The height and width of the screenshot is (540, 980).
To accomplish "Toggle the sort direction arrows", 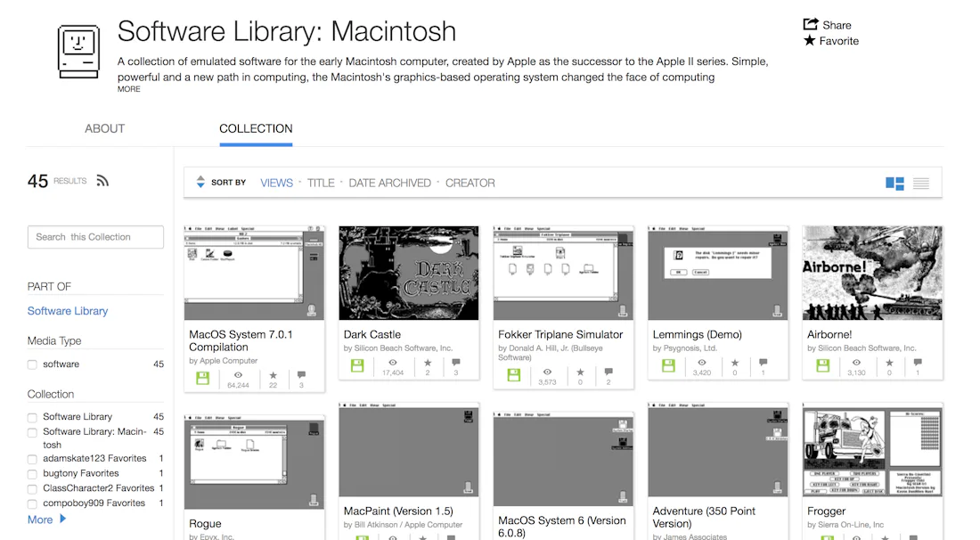I will point(200,182).
